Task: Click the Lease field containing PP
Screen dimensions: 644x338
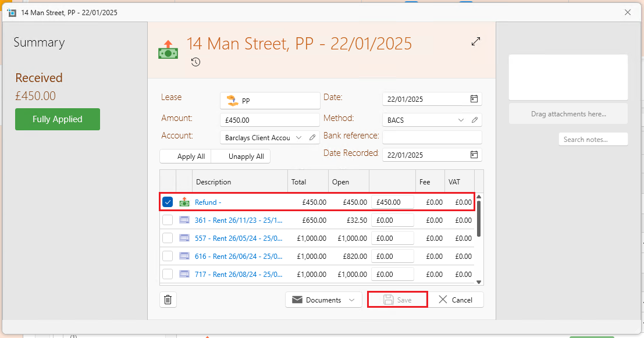Action: tap(270, 101)
